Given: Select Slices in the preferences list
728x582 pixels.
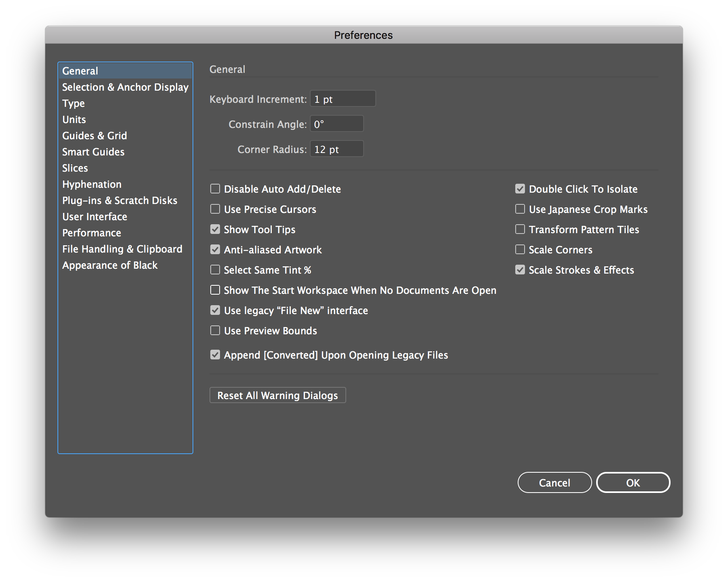Looking at the screenshot, I should [125, 168].
